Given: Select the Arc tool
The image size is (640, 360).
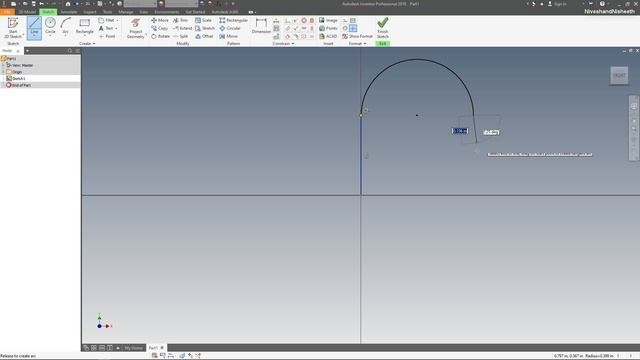Looking at the screenshot, I should [65, 27].
